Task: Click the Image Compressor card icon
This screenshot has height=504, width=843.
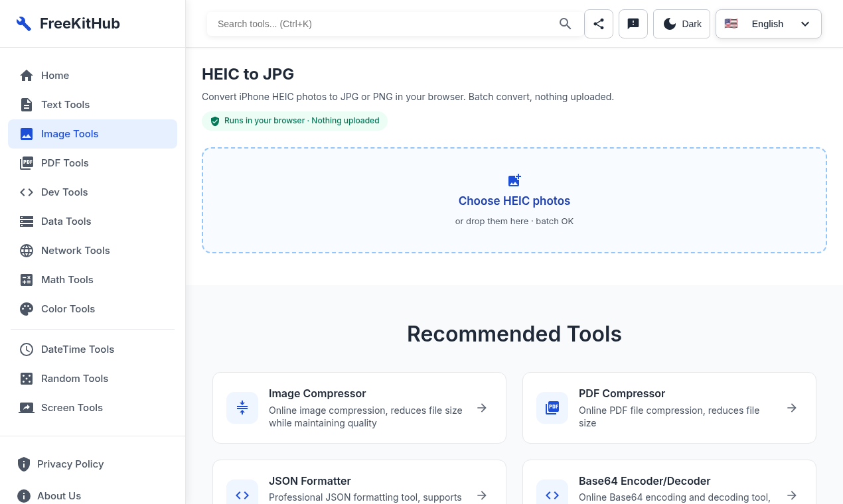Action: (242, 408)
